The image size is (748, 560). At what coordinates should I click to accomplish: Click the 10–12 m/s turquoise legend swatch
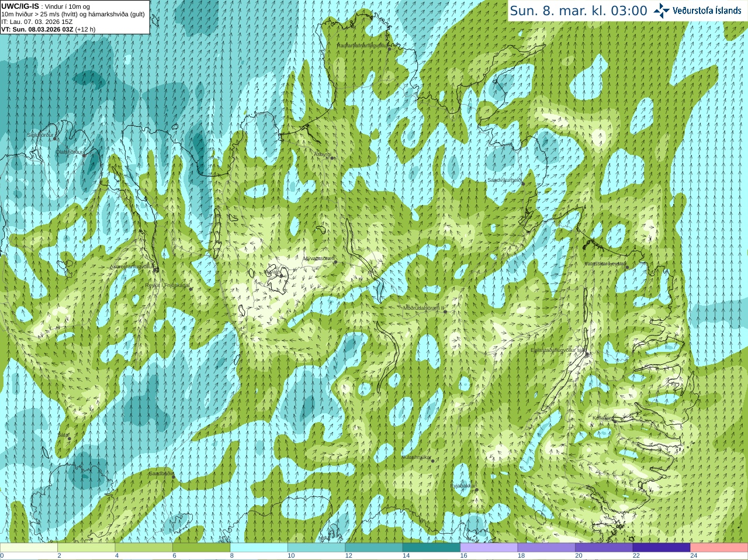pyautogui.click(x=316, y=548)
